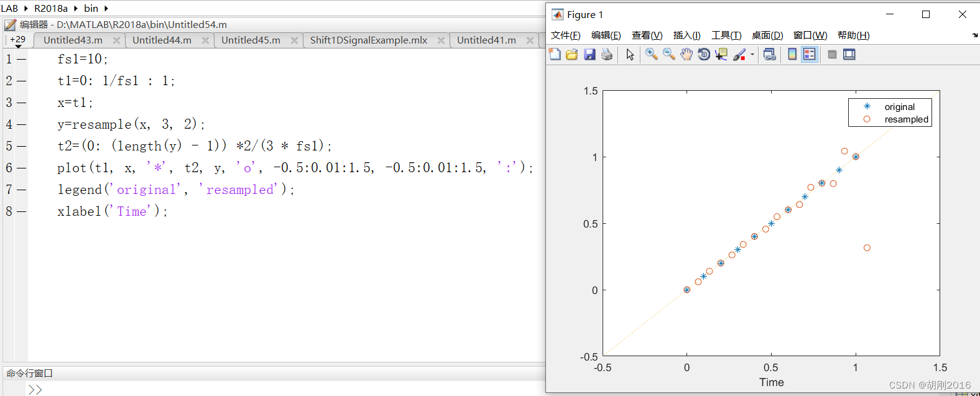Set breakpoint on line 1 dash

(22, 59)
